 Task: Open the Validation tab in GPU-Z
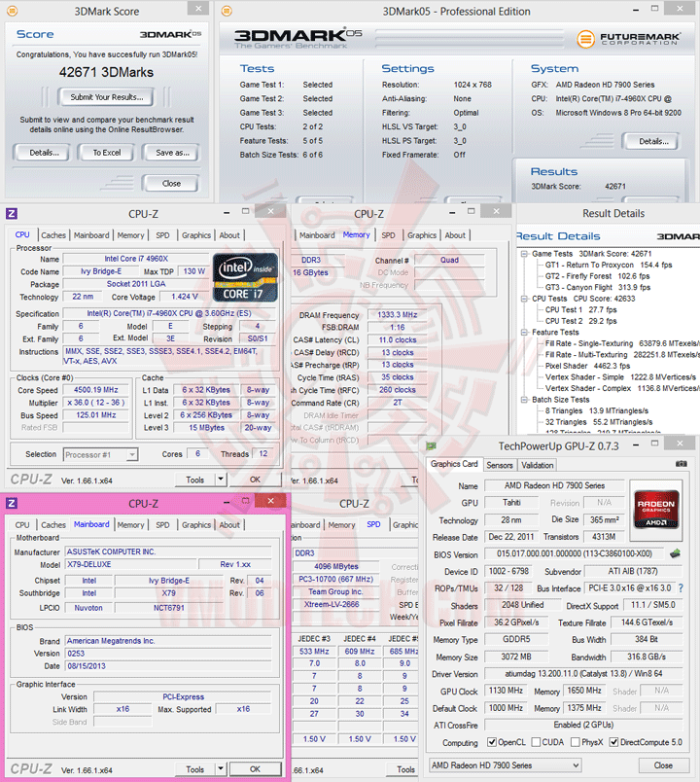coord(537,465)
